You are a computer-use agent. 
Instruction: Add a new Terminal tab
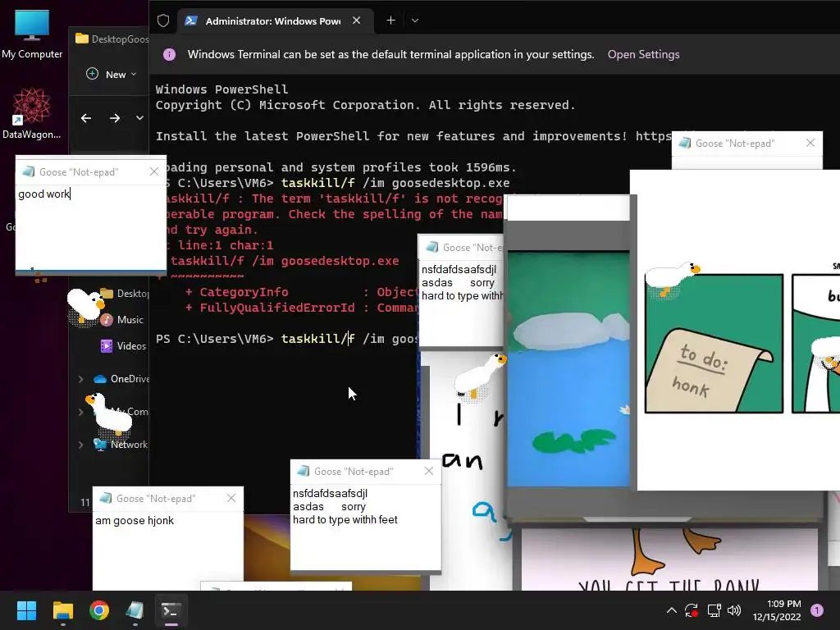click(x=391, y=21)
